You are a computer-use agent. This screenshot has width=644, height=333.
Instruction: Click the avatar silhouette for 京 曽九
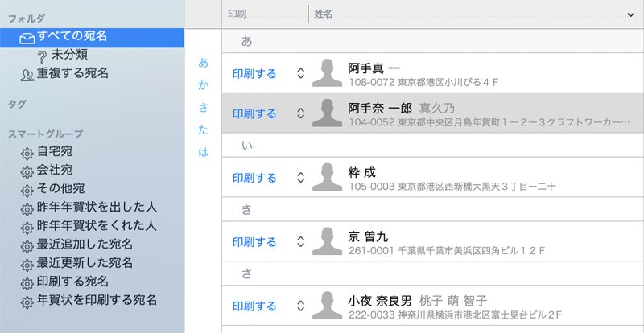(x=327, y=241)
